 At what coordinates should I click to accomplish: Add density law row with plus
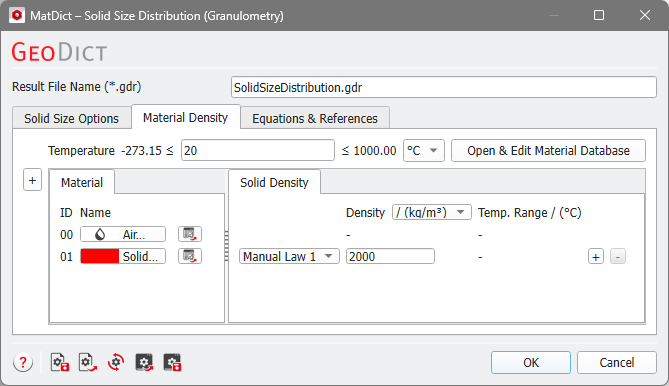point(596,257)
